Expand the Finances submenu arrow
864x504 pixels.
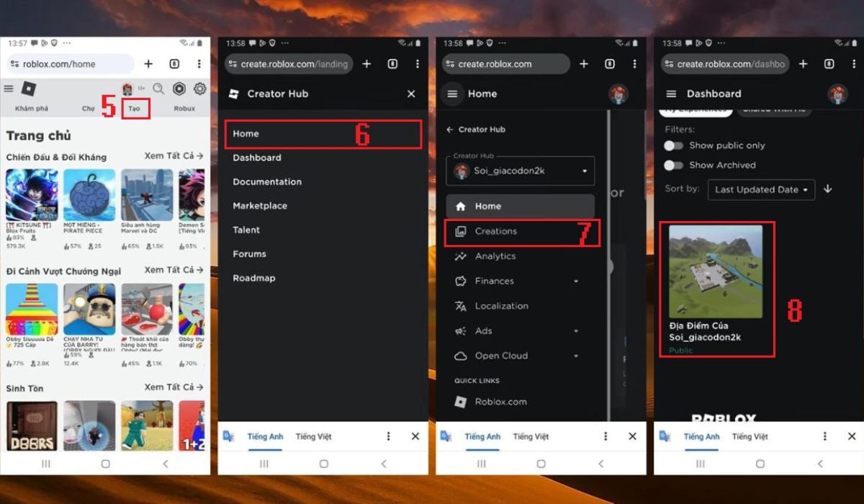coord(576,282)
